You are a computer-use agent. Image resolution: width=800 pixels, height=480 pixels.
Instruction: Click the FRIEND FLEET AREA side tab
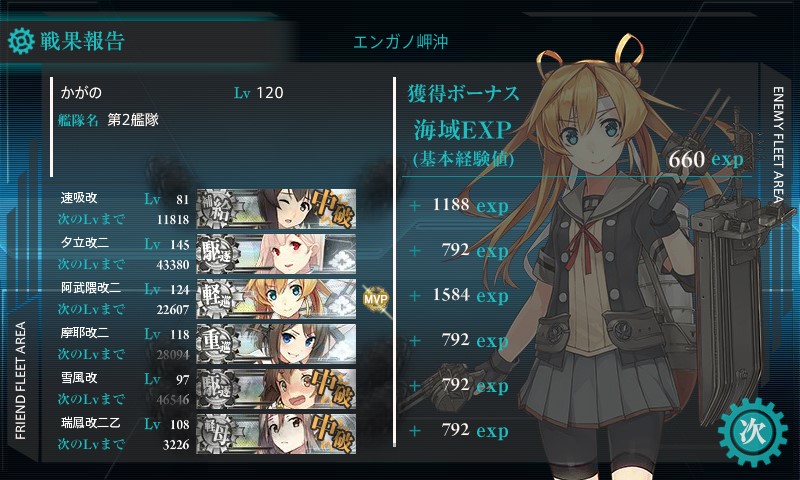[20, 381]
